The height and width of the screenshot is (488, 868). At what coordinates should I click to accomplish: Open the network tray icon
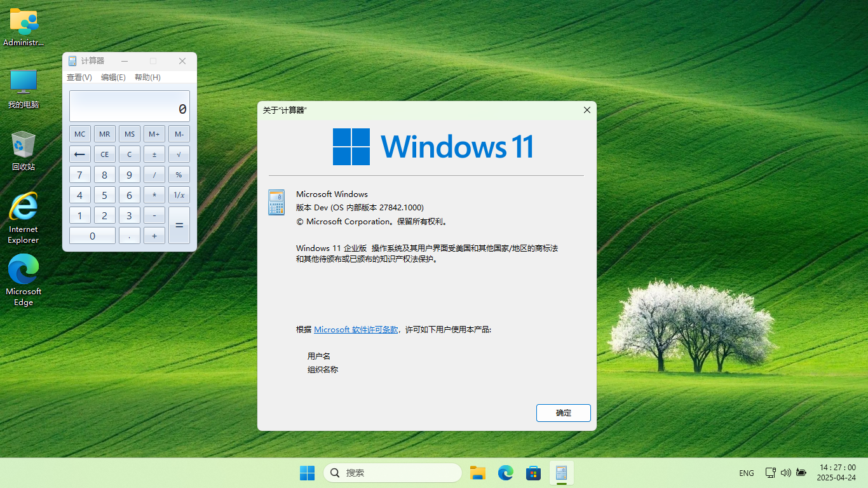770,473
